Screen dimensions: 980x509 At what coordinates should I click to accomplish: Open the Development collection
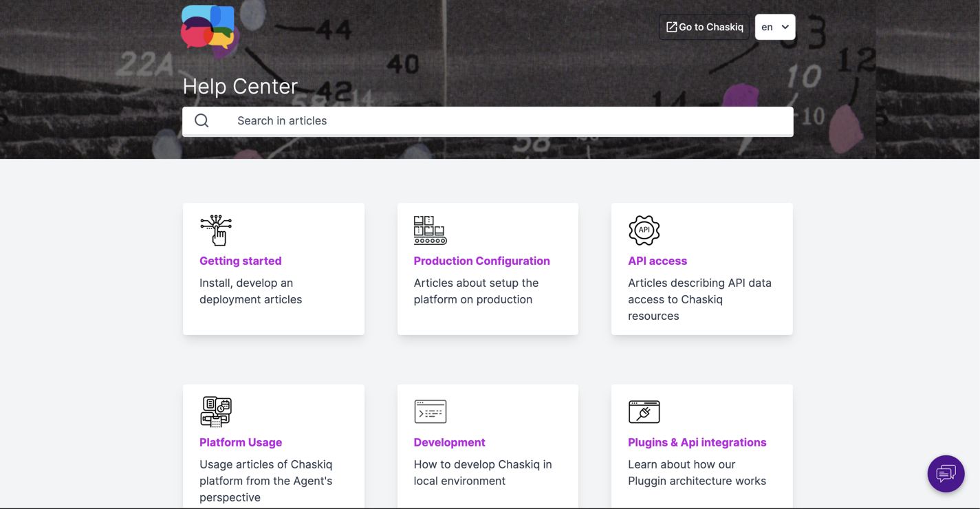449,442
